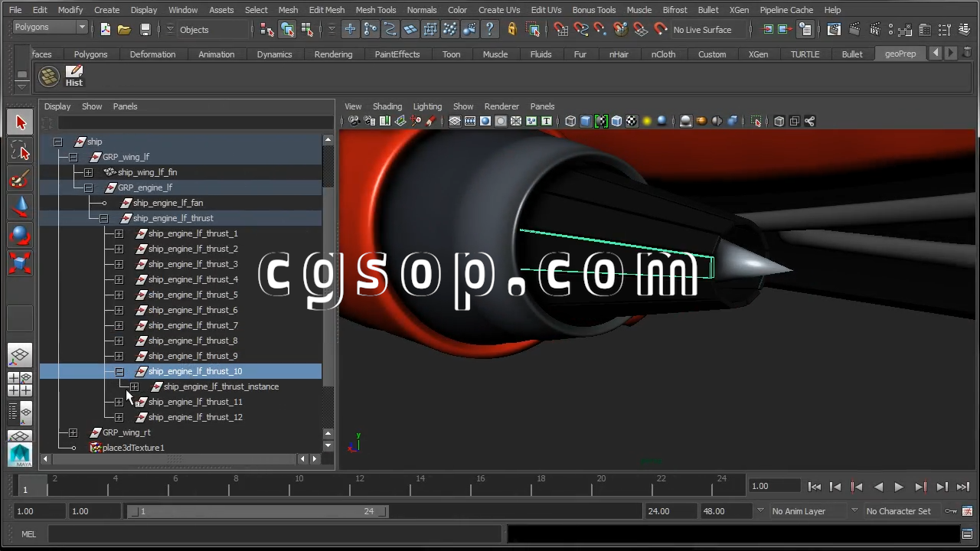Expand the GRP_wing_rt group
The height and width of the screenshot is (551, 980).
[73, 432]
